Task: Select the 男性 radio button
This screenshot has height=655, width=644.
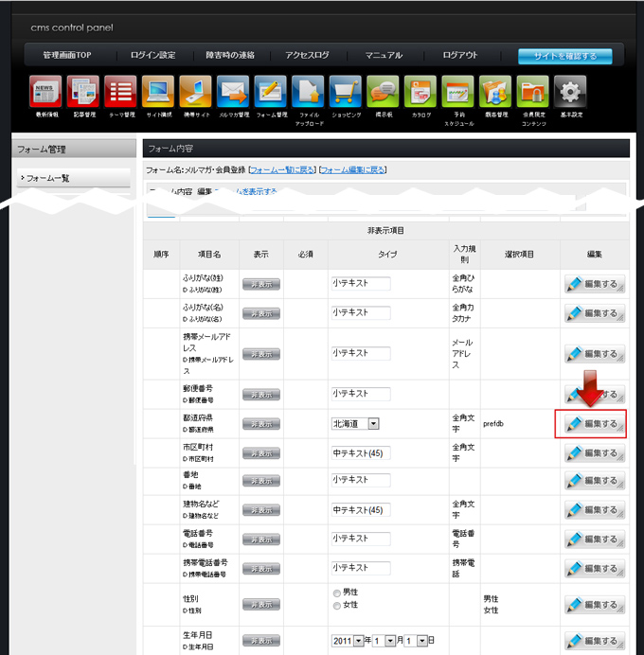Action: click(337, 593)
